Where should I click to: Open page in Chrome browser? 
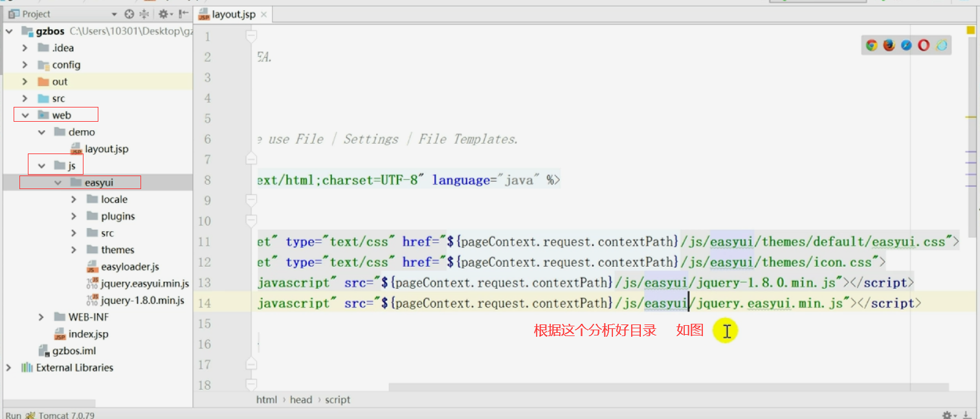[x=872, y=45]
